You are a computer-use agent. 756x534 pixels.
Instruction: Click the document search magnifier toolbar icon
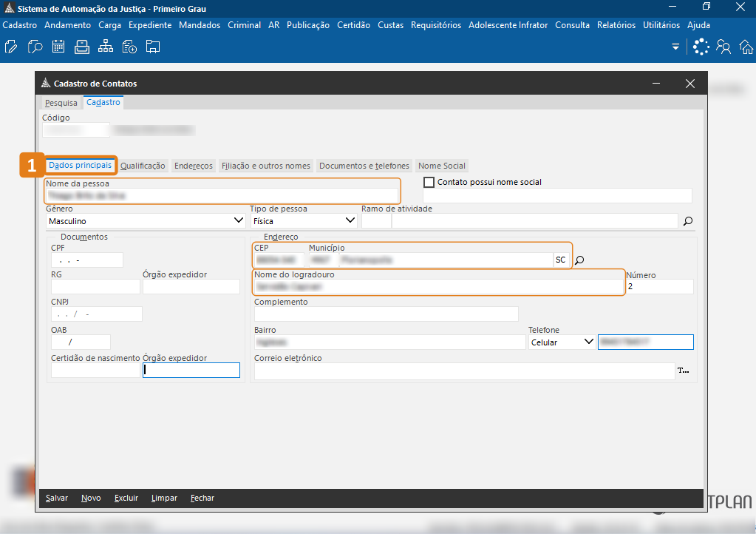[x=35, y=47]
